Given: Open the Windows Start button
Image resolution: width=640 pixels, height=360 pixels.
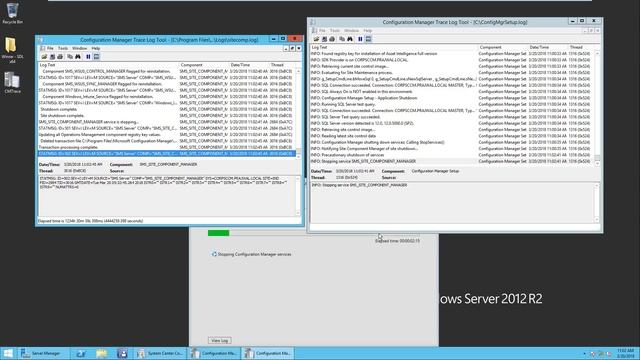Looking at the screenshot, I should click(x=8, y=353).
